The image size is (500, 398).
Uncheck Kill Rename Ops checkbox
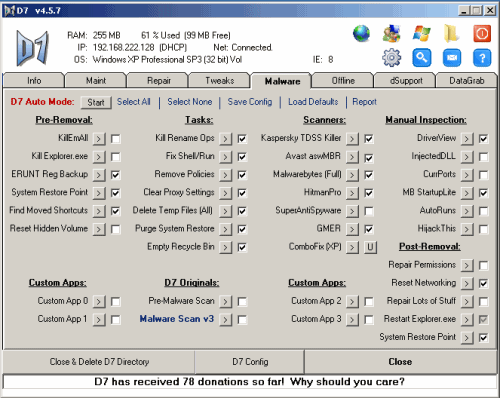coord(242,139)
